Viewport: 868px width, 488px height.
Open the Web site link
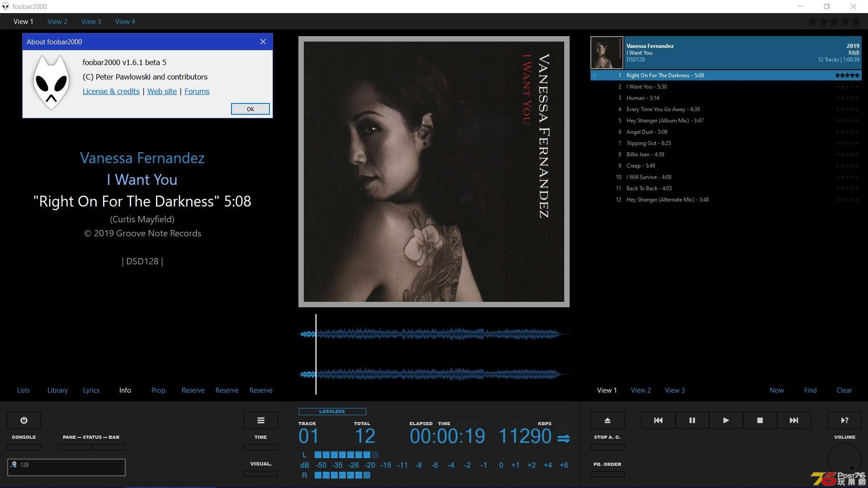point(162,91)
